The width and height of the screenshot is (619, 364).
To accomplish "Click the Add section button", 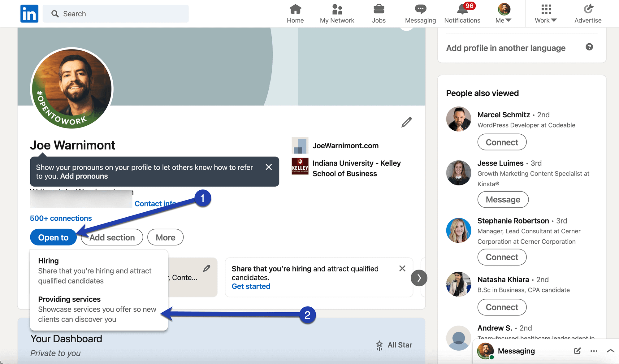I will click(x=112, y=237).
